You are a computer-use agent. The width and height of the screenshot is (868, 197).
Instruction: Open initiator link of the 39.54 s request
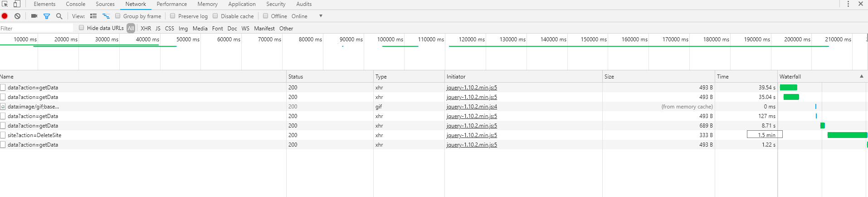coord(472,88)
